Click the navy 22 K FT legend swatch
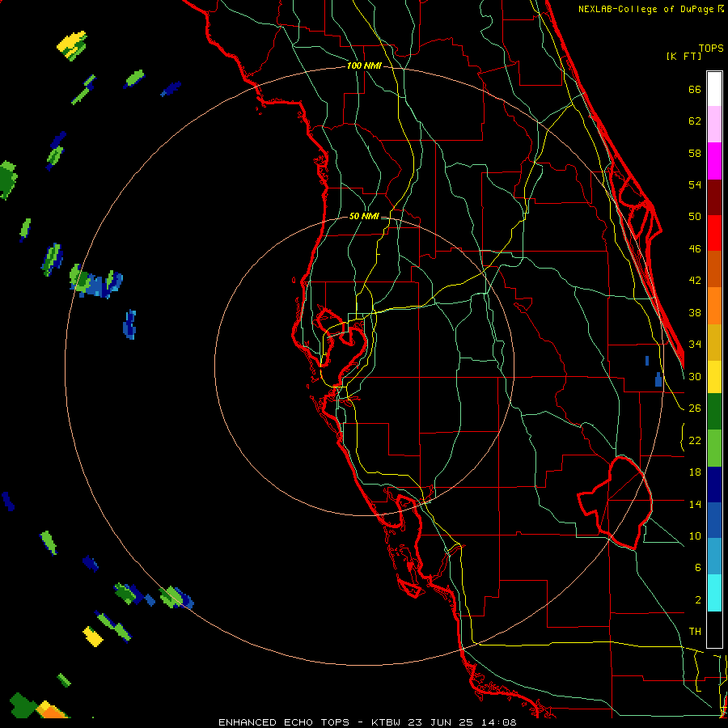 click(x=714, y=485)
